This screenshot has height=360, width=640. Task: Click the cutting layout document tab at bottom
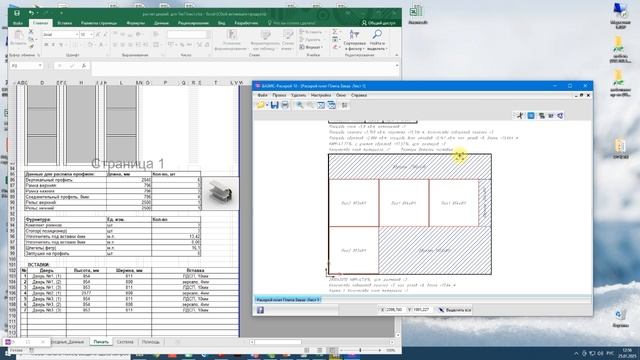tap(288, 300)
